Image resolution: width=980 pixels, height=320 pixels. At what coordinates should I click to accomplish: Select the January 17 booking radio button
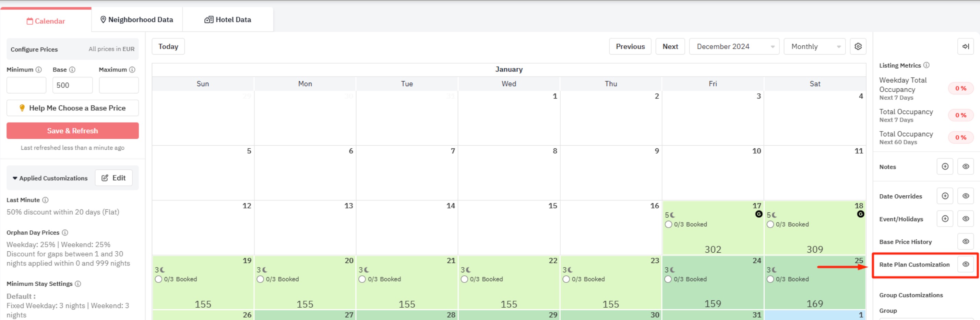[668, 225]
